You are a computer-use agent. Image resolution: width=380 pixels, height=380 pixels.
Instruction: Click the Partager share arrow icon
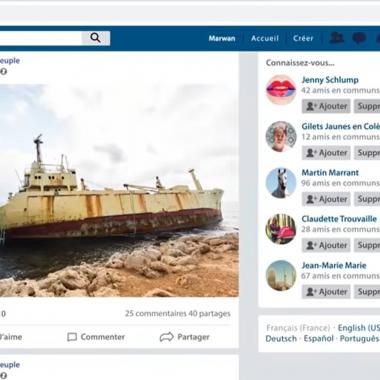pyautogui.click(x=167, y=337)
